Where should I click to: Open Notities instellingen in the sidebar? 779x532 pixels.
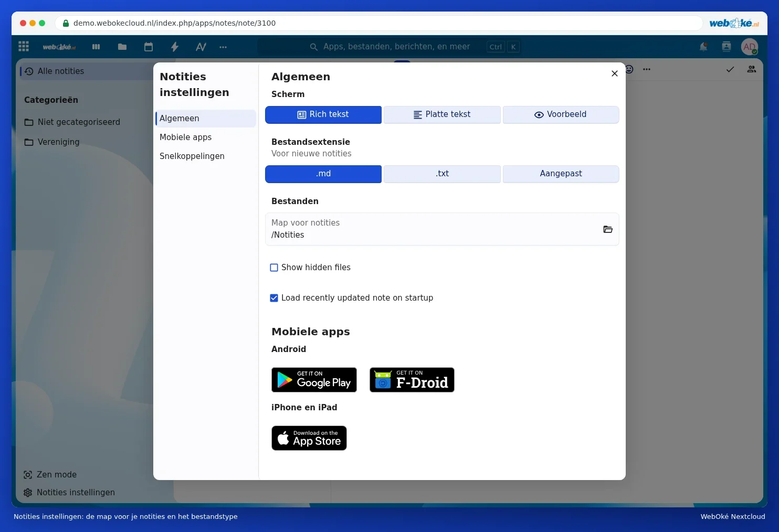click(69, 493)
